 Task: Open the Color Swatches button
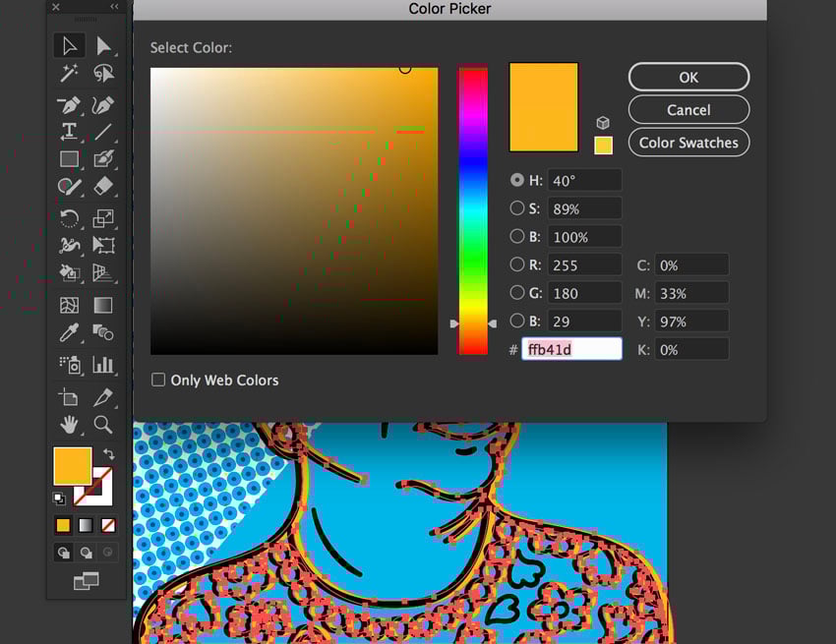[x=688, y=143]
